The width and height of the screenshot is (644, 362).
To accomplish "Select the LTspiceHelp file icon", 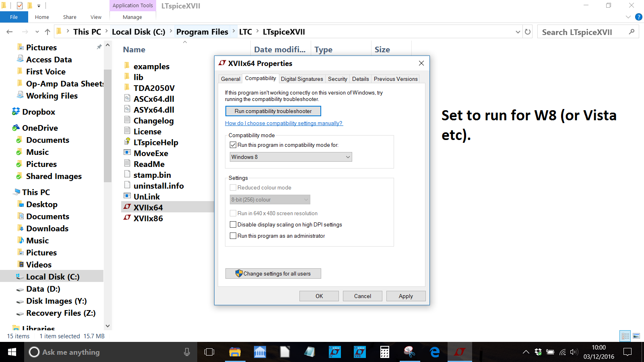I will 127,142.
